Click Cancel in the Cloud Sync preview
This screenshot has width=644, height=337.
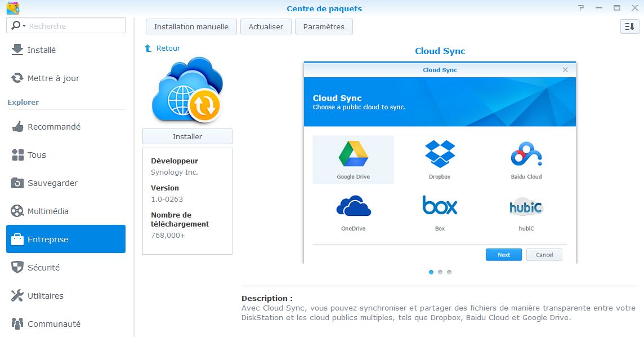click(544, 255)
